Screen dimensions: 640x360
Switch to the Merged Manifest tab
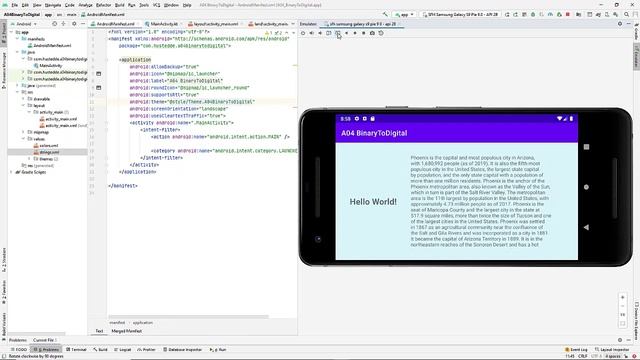click(x=127, y=331)
